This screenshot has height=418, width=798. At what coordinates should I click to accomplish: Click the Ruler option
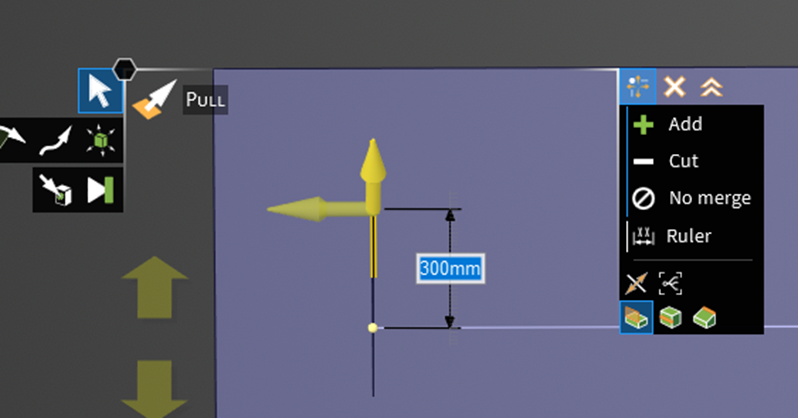tap(691, 236)
